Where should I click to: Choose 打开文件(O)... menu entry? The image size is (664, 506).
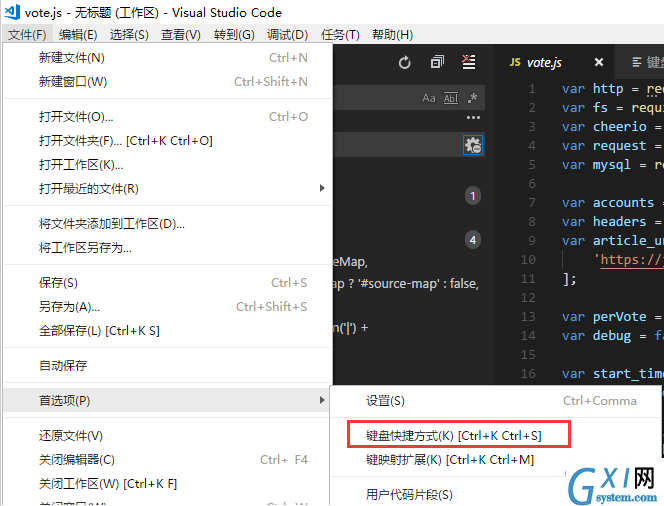(168, 116)
